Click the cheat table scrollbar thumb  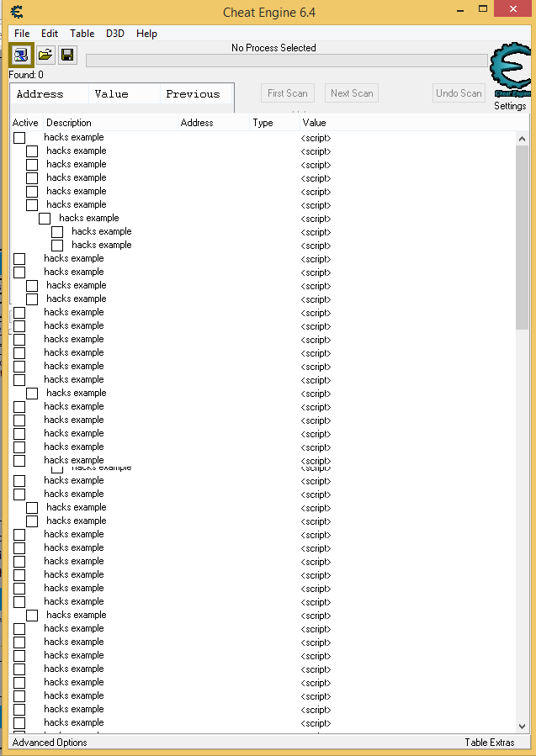point(522,238)
